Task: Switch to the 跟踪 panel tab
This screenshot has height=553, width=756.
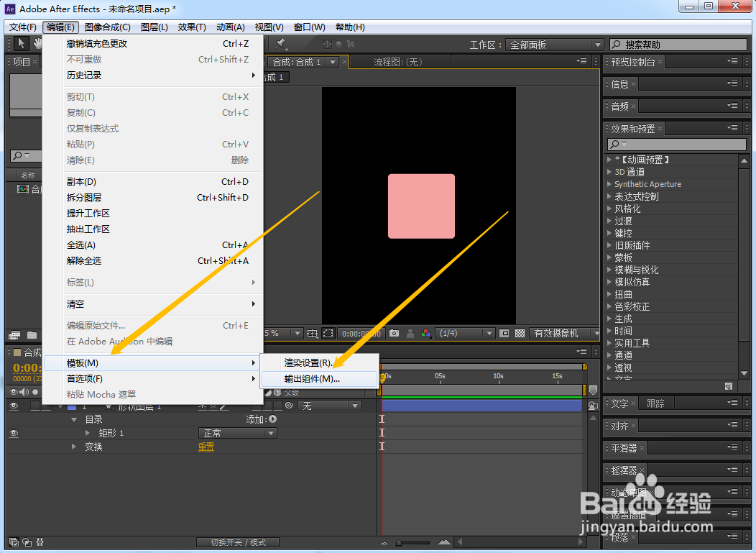Action: 655,403
